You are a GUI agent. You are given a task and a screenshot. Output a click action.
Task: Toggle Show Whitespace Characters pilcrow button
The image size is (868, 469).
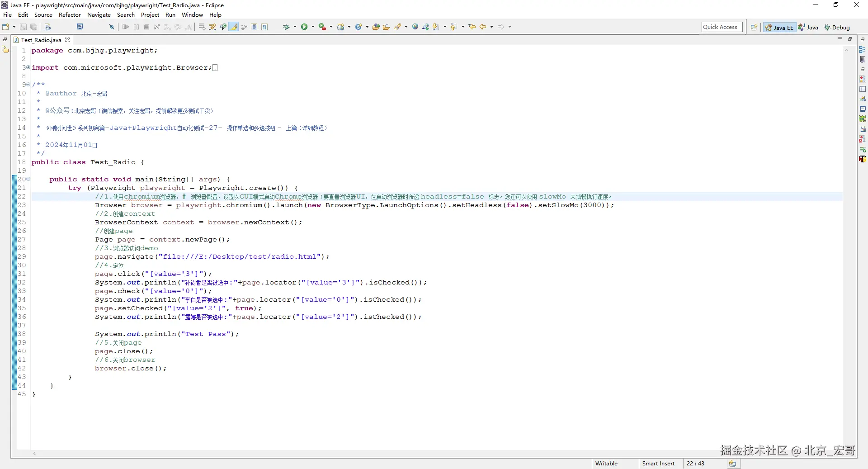click(265, 27)
